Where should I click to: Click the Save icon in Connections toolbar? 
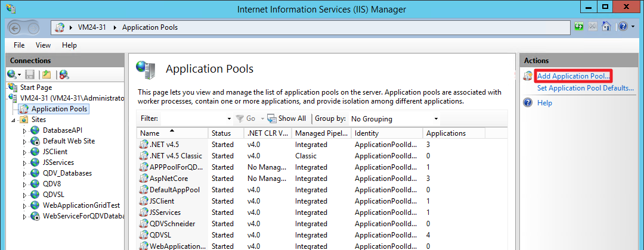[x=30, y=74]
